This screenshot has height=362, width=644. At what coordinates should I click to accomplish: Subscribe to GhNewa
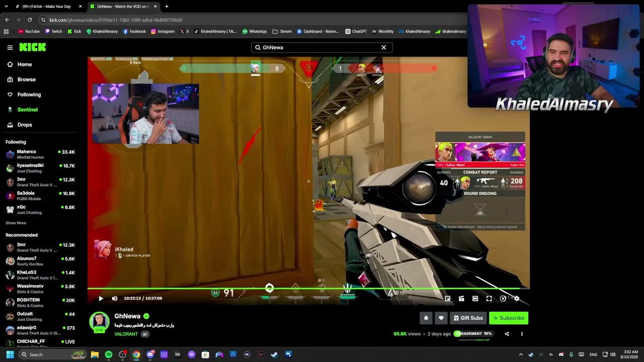[x=509, y=318]
